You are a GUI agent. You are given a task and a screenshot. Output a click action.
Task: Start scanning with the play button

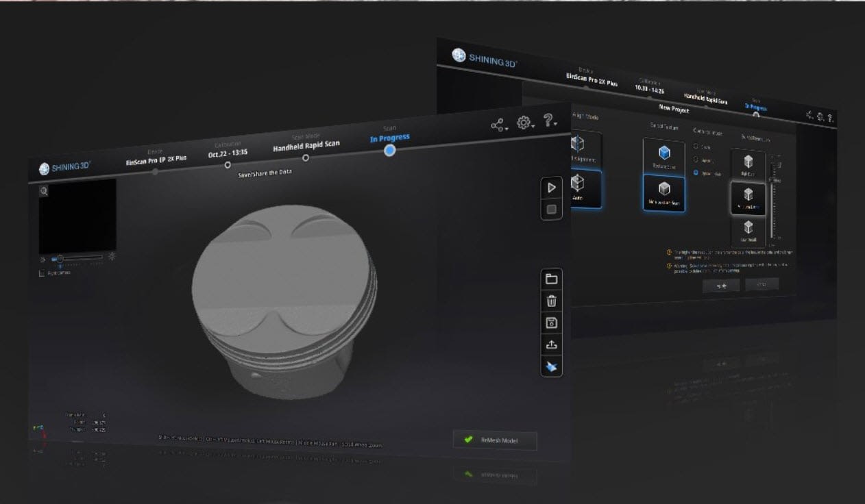coord(552,188)
